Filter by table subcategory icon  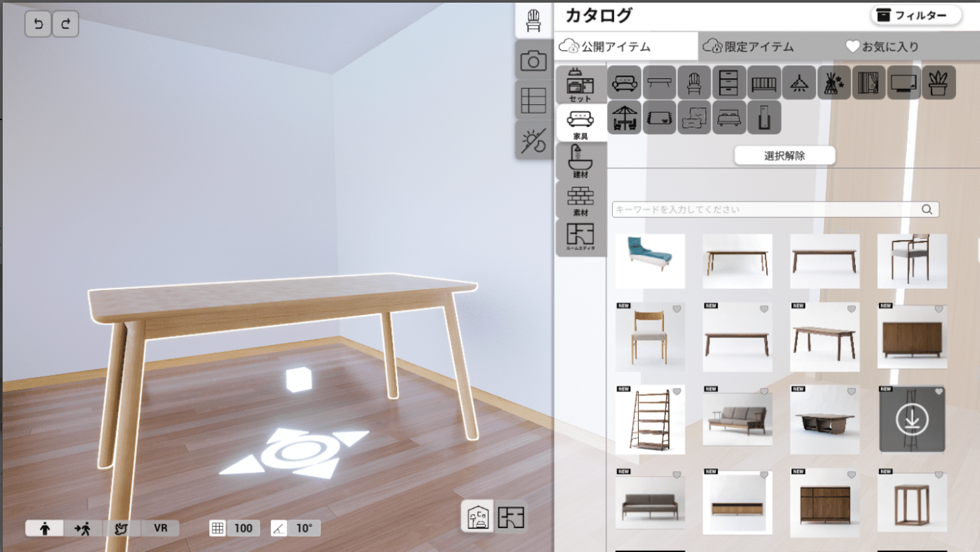(x=659, y=83)
